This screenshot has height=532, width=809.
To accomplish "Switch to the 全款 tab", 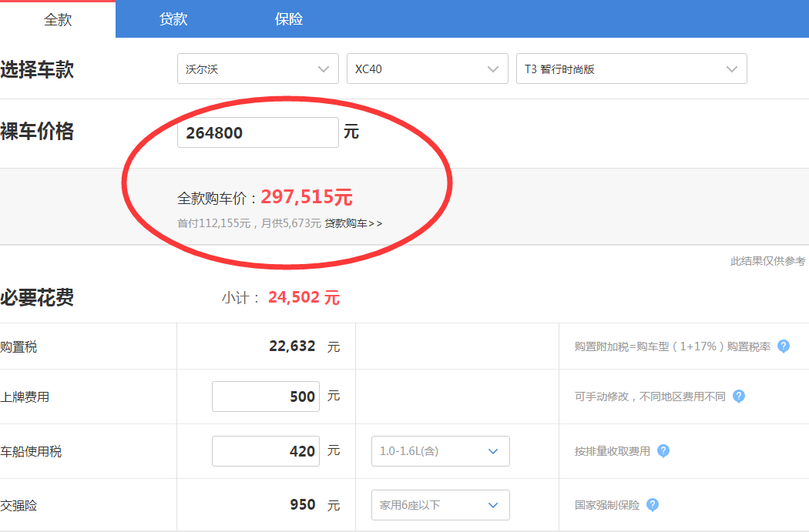I will tap(58, 19).
